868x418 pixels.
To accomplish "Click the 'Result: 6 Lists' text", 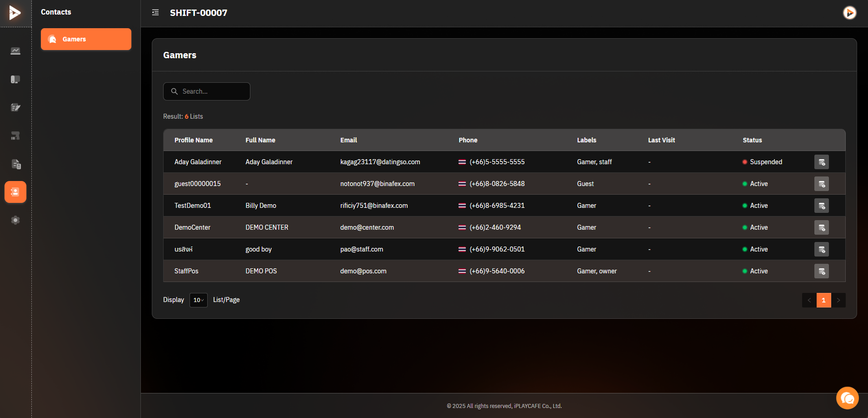I will (x=183, y=116).
